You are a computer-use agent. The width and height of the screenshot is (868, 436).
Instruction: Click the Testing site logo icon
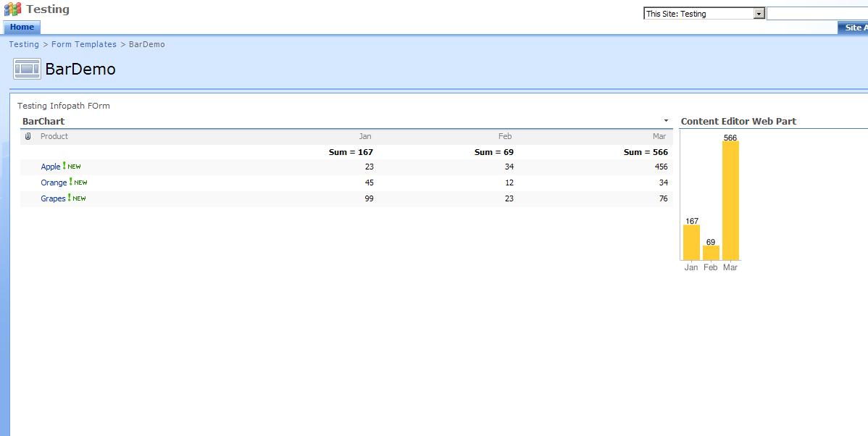point(13,9)
